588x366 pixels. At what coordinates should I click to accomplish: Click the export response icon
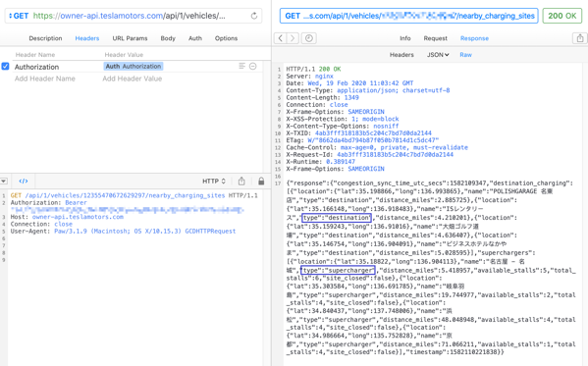580,38
